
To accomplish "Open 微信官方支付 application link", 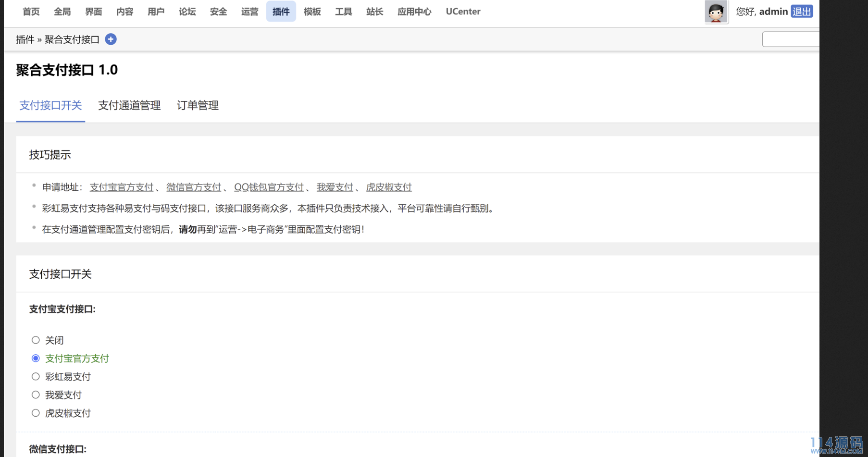I will pos(193,187).
